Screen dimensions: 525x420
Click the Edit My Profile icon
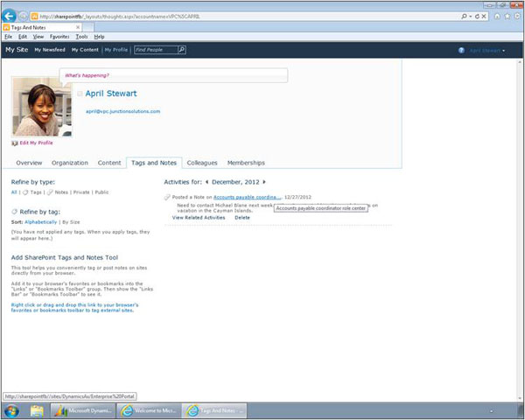(14, 143)
